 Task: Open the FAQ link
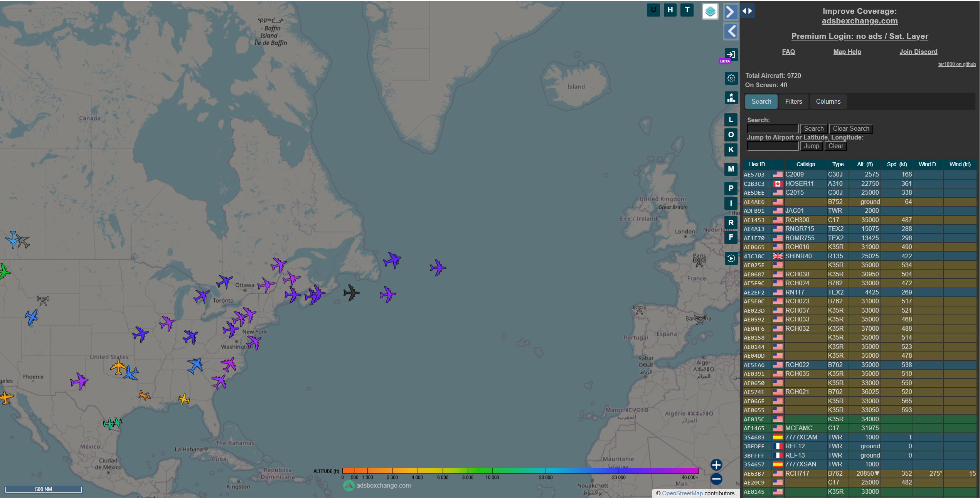[788, 52]
